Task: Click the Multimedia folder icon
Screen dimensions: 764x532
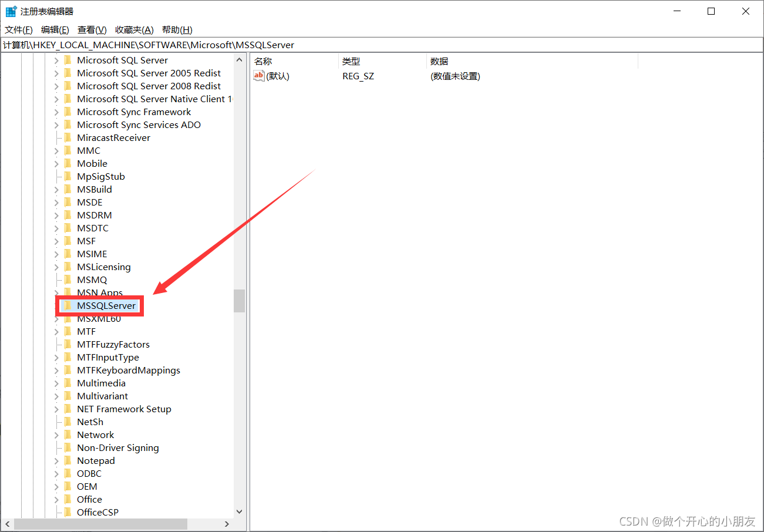Action: (68, 383)
